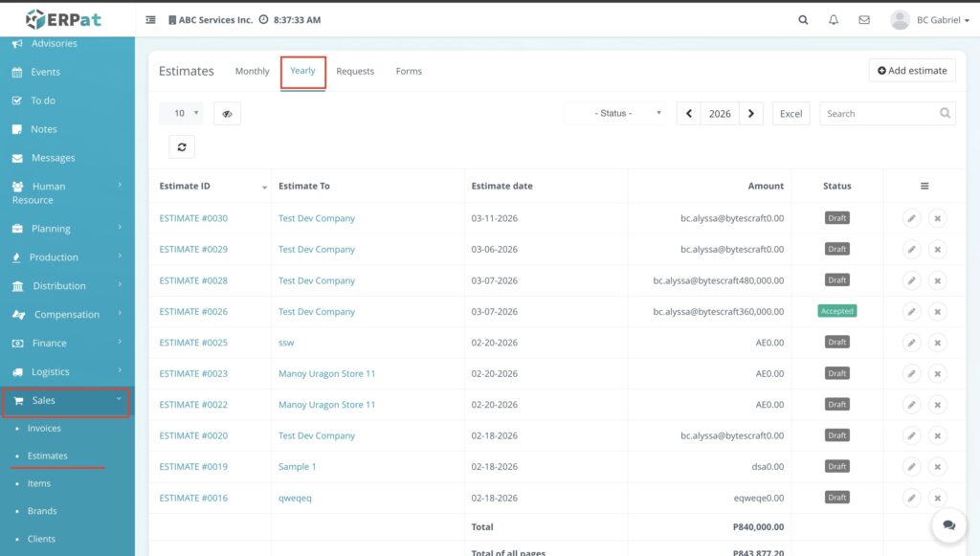
Task: Delete ESTIMATE #0026 using x icon
Action: pos(937,311)
